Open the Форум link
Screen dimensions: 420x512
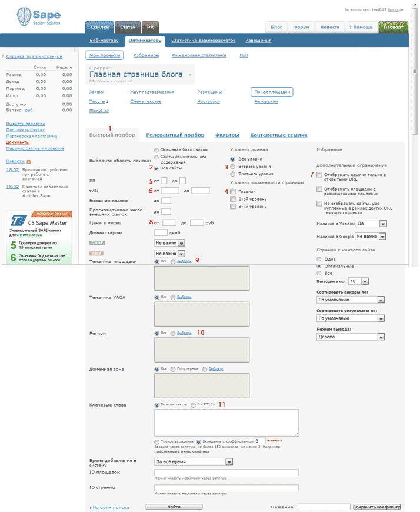point(301,28)
